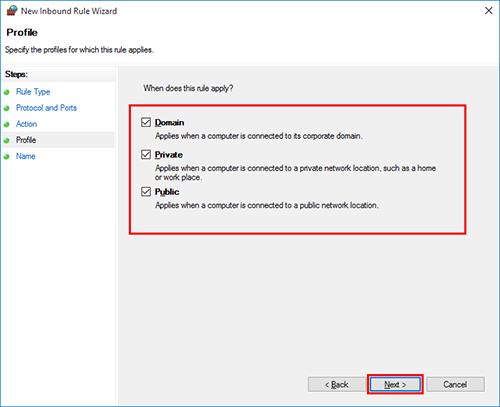Click green bullet beside Profile step
This screenshot has height=407, width=500.
[x=7, y=140]
